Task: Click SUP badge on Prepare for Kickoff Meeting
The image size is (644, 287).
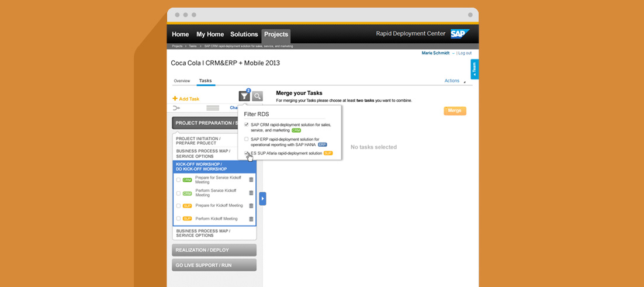Action: click(187, 206)
